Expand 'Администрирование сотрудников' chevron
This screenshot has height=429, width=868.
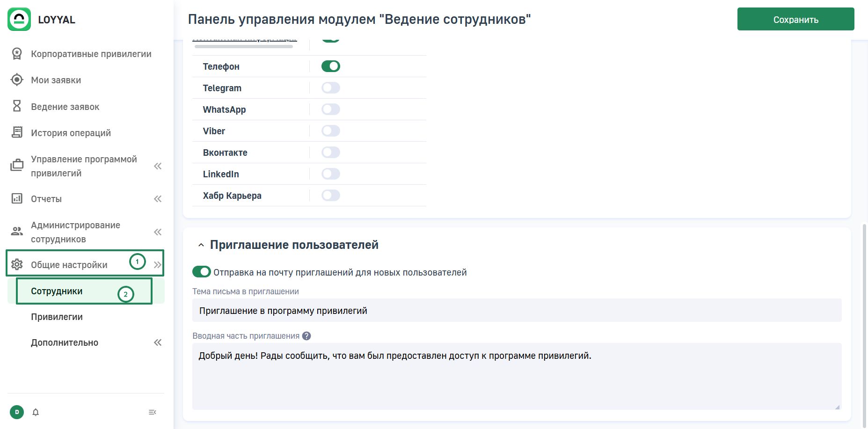click(158, 232)
